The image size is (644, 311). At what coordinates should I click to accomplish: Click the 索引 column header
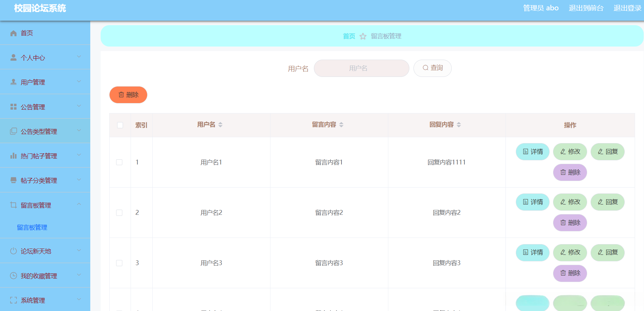141,125
